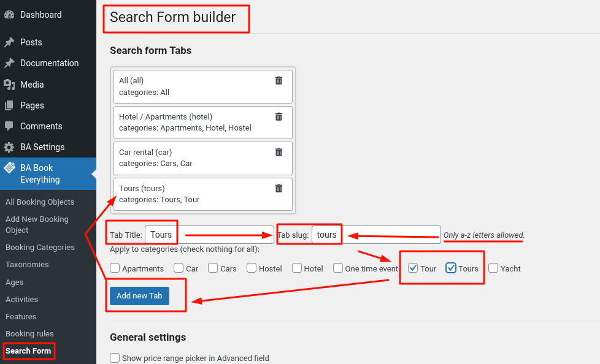Open Booking Categories submenu link
600x364 pixels.
pos(40,248)
